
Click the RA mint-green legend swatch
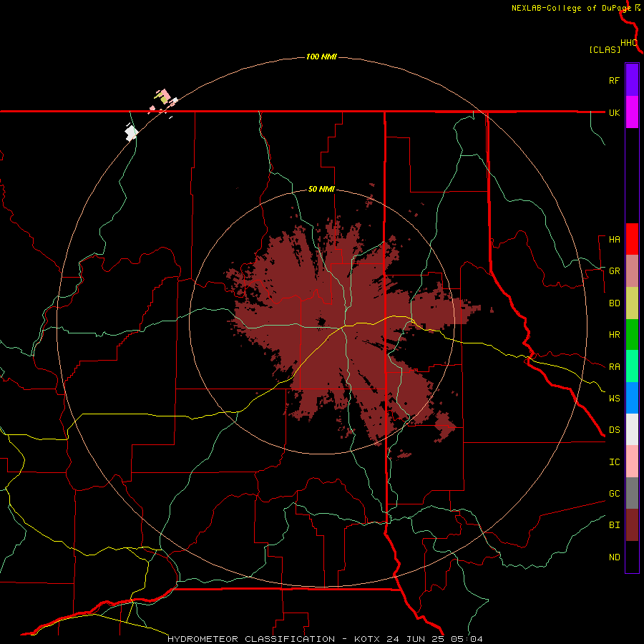pyautogui.click(x=632, y=366)
